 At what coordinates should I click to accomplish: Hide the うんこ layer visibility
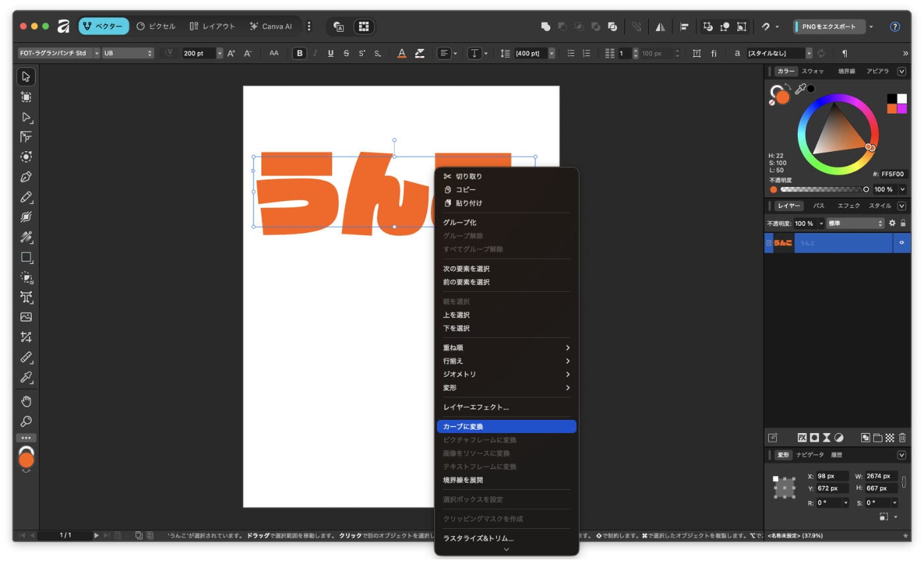pyautogui.click(x=902, y=243)
